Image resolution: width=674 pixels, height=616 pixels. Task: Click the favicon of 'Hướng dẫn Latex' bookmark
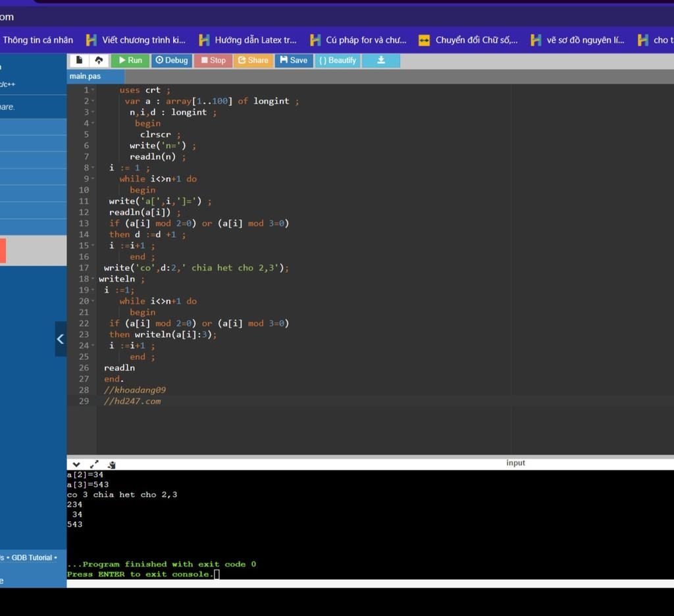(x=204, y=40)
